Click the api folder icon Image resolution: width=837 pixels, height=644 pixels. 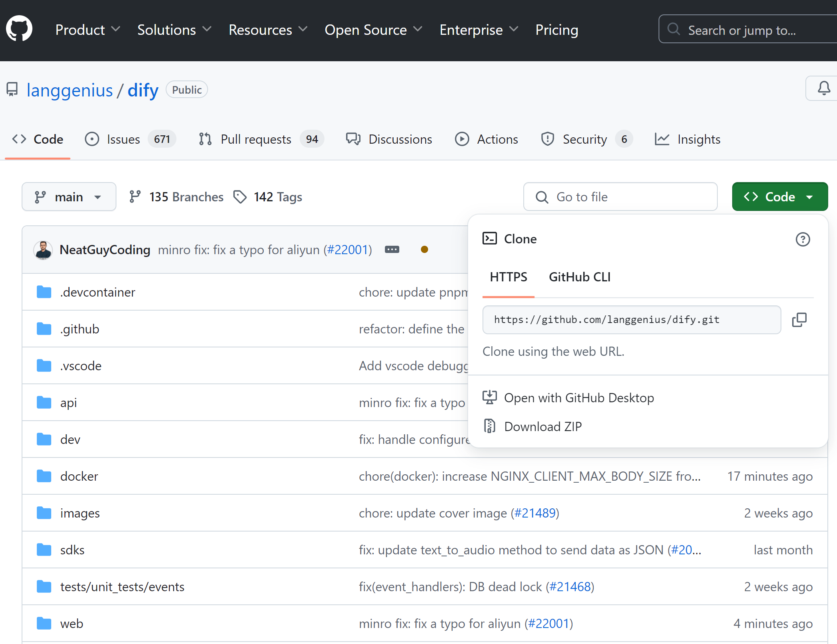point(44,403)
